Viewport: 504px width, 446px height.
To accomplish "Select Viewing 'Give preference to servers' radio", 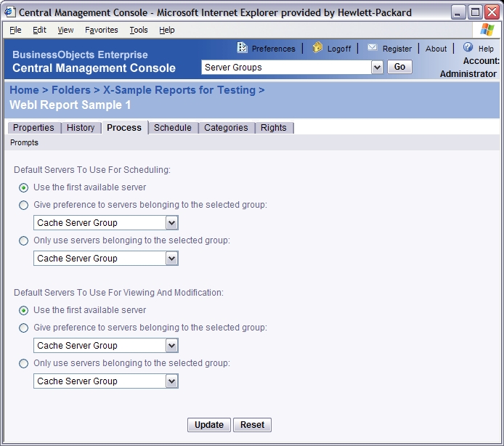I will (x=23, y=328).
